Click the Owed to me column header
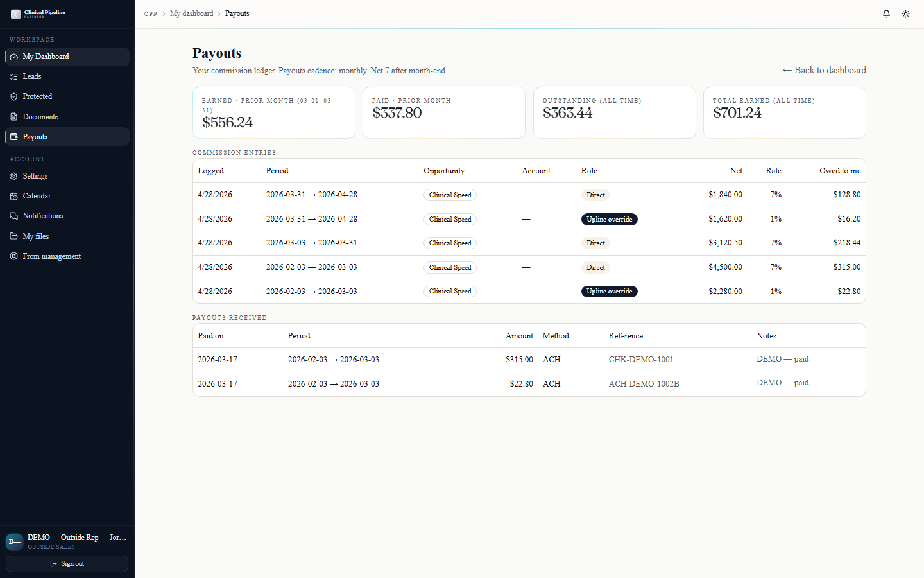 coord(840,171)
